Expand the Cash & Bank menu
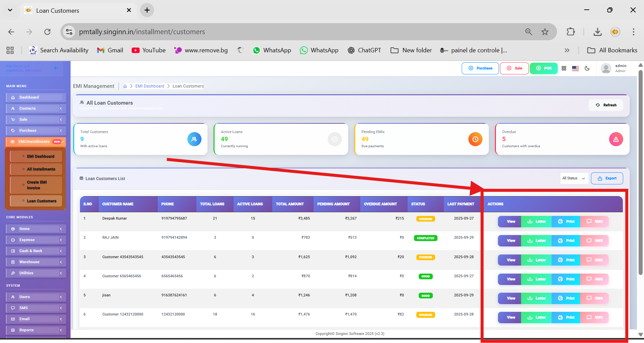 pos(36,251)
